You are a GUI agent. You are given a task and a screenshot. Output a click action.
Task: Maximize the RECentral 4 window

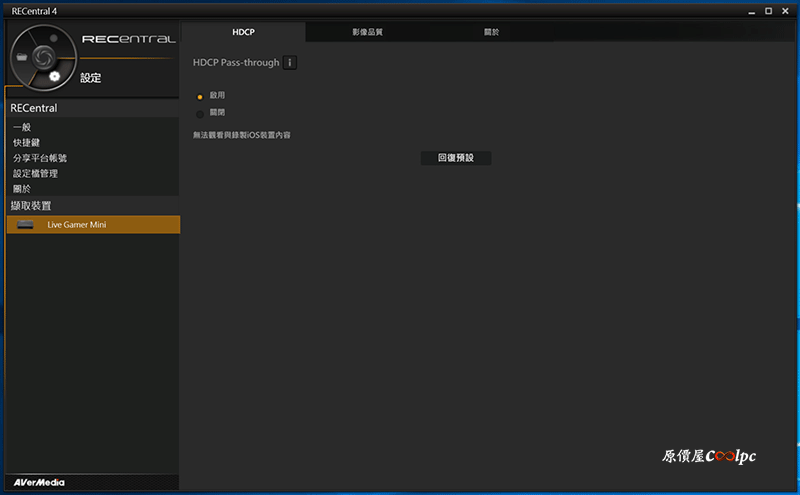pos(768,11)
